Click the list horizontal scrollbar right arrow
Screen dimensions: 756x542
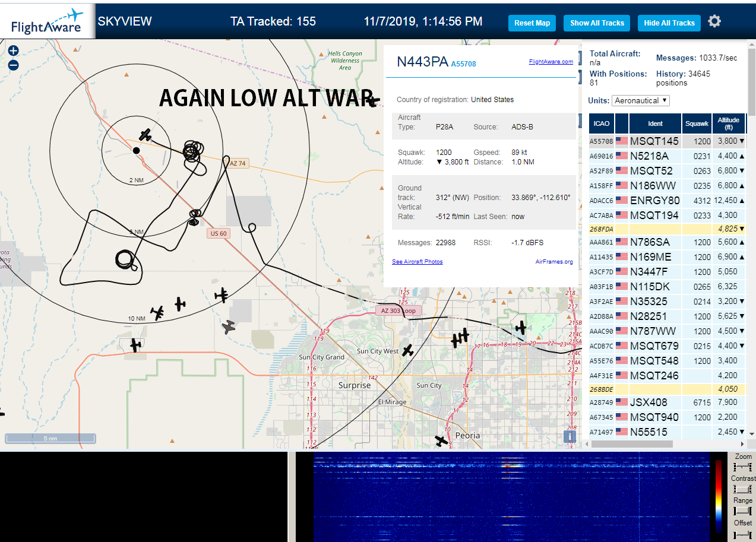(x=741, y=444)
